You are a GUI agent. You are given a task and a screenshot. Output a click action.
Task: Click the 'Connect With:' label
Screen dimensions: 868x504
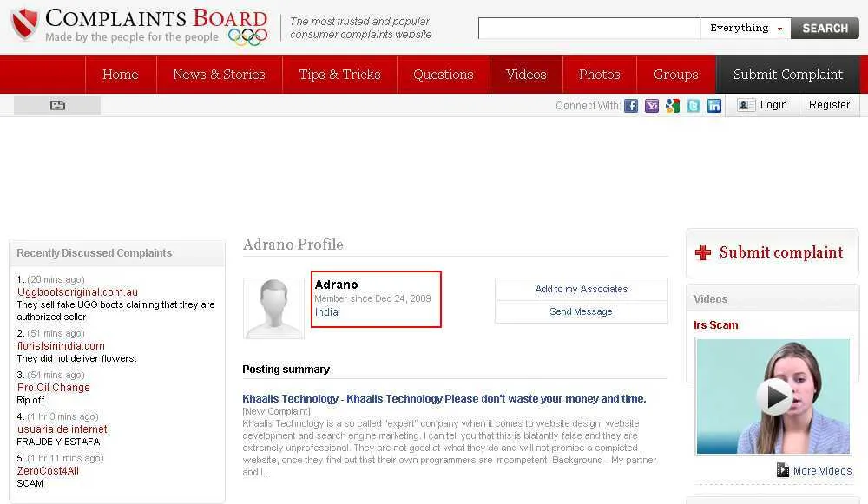pos(588,106)
